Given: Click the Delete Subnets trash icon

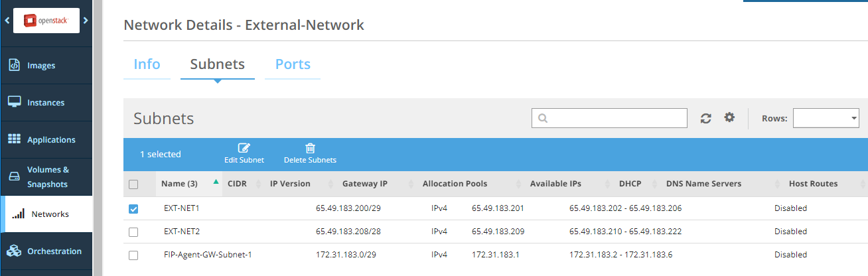Looking at the screenshot, I should pyautogui.click(x=310, y=148).
